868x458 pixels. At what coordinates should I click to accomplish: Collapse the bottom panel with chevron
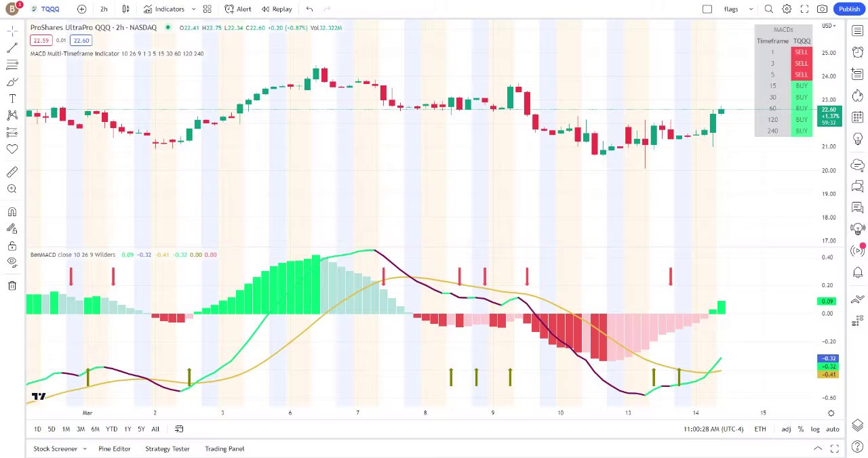click(x=818, y=449)
